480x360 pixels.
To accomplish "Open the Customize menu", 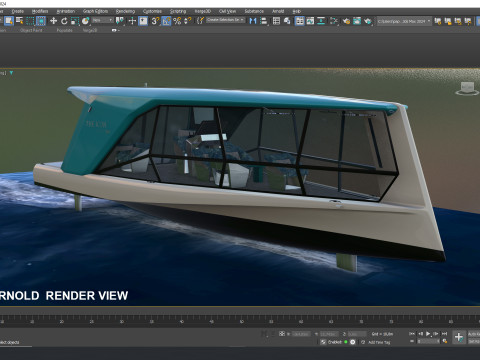I will click(x=152, y=11).
